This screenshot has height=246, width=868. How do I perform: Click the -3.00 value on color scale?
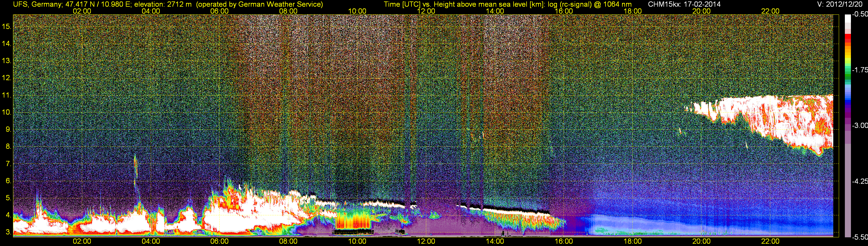tap(860, 126)
